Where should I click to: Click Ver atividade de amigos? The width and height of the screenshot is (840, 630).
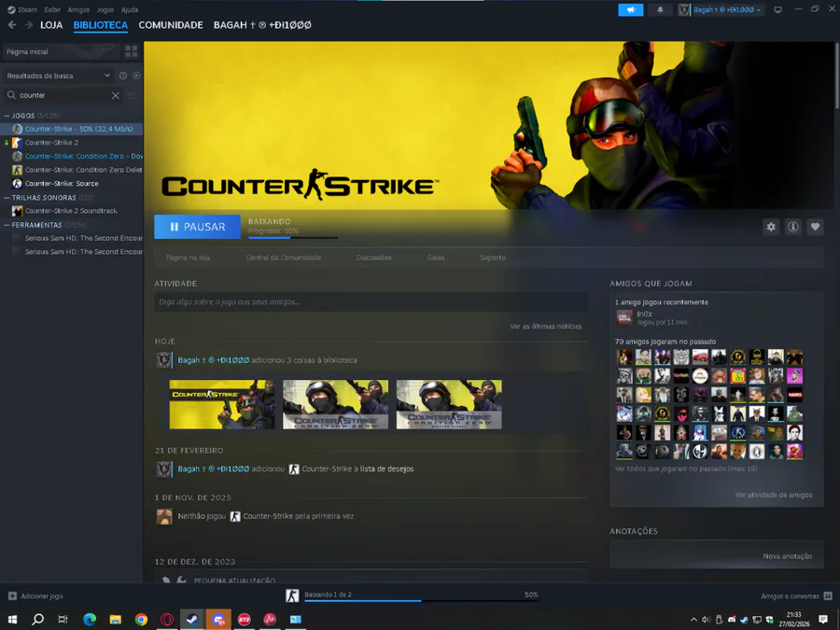point(774,495)
